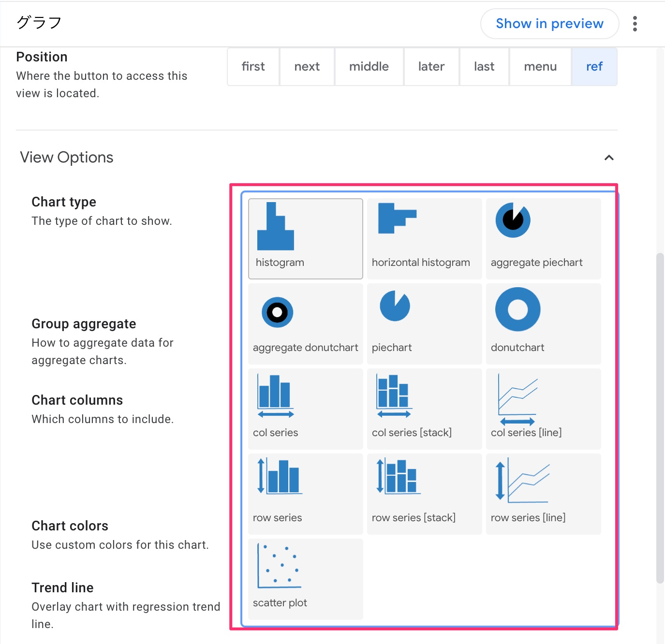Open the three-dot overflow menu
This screenshot has width=665, height=644.
635,23
